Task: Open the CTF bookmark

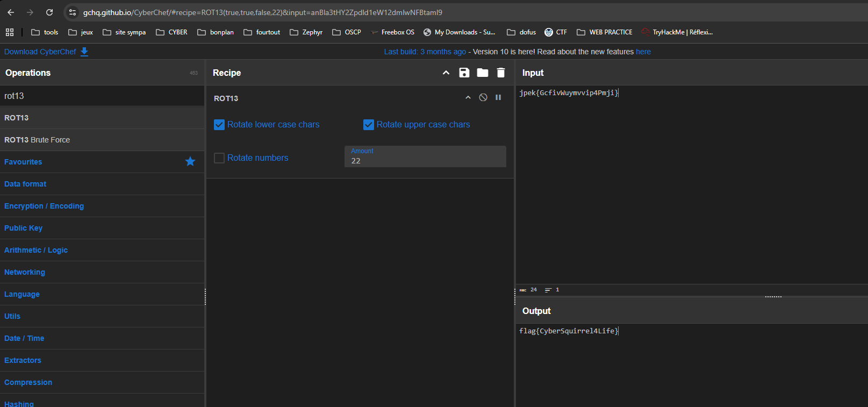Action: click(556, 32)
